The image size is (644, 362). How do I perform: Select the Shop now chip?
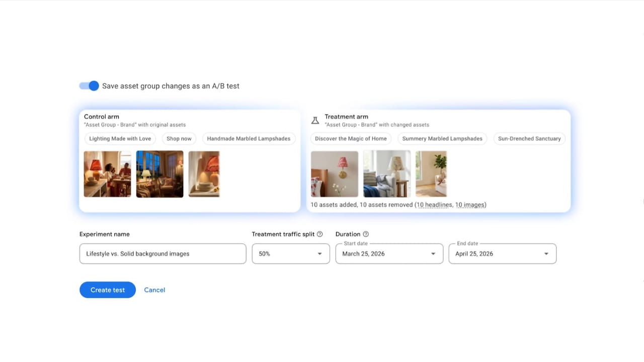coord(179,139)
